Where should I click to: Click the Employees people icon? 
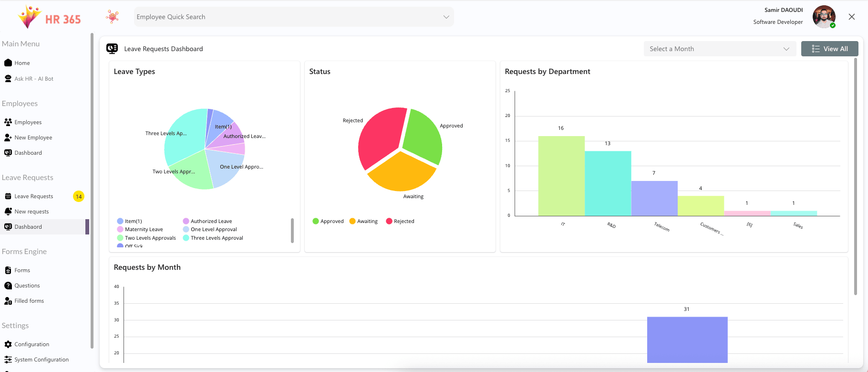[x=8, y=122]
